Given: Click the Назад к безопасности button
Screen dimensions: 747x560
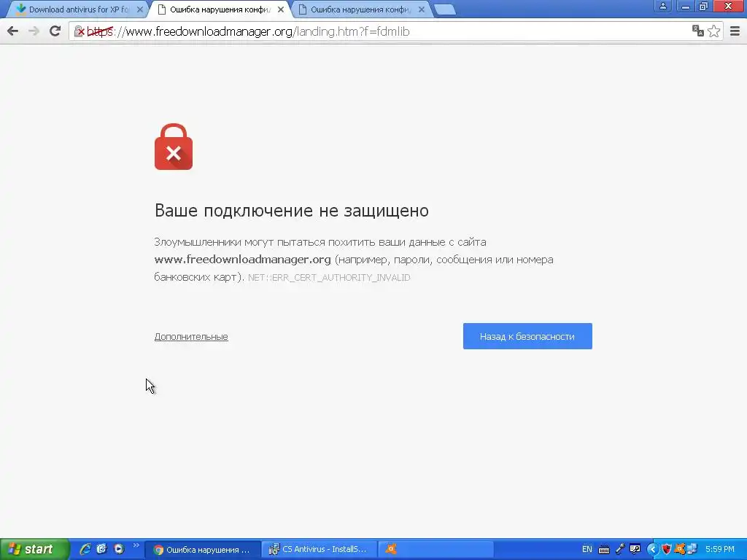Looking at the screenshot, I should [x=527, y=336].
